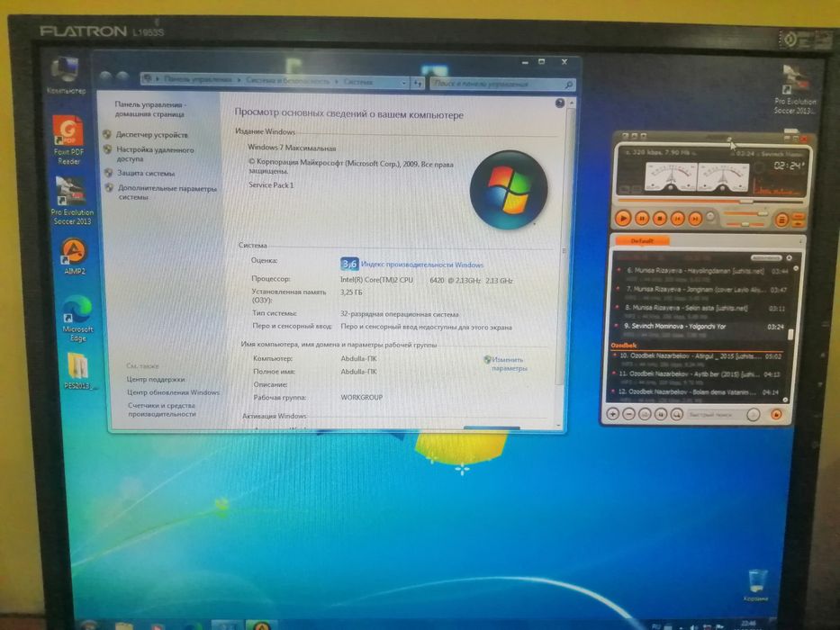Click Back arrow in System window
This screenshot has height=630, width=840.
pyautogui.click(x=105, y=77)
